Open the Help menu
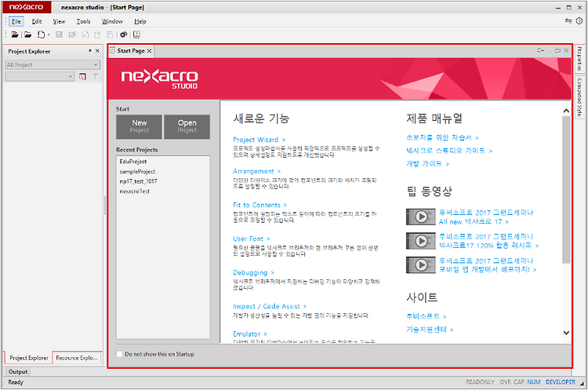 click(x=140, y=21)
